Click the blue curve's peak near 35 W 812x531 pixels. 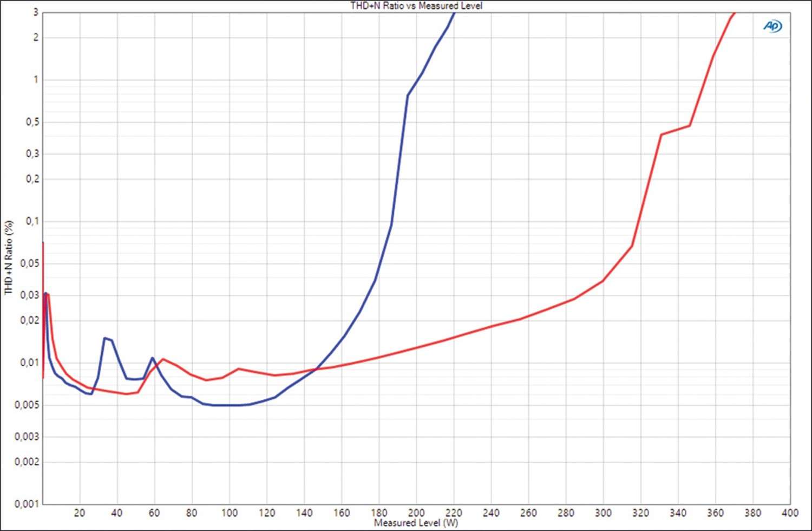pyautogui.click(x=106, y=338)
